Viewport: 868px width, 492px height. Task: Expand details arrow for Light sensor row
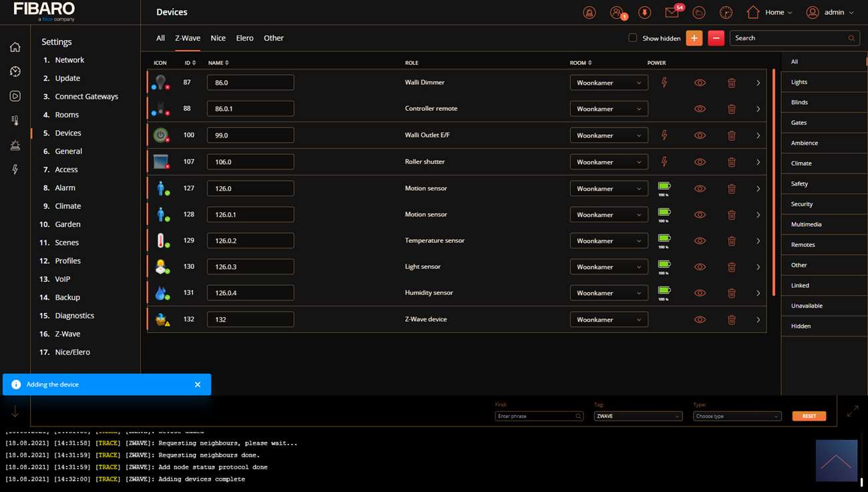point(758,267)
